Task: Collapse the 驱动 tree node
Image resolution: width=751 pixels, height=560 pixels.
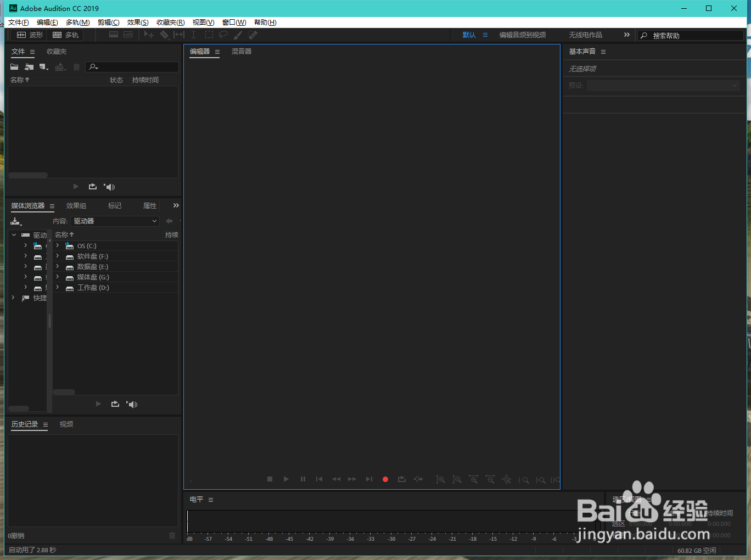Action: [14, 235]
